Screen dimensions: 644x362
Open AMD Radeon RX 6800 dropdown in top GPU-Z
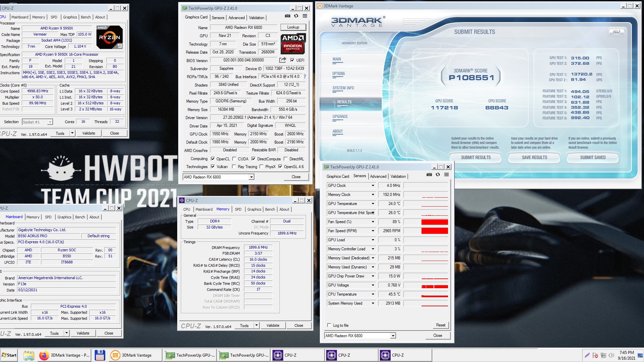point(251,177)
